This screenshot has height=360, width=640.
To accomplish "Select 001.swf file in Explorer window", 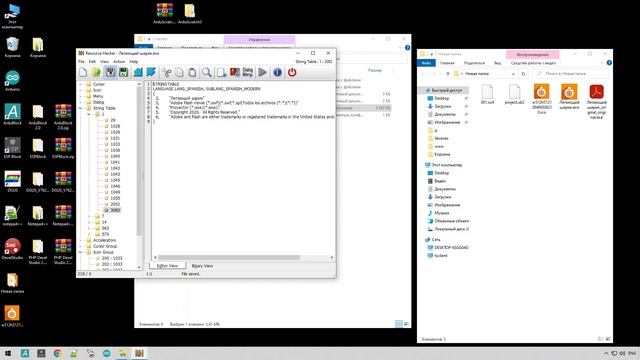I will click(x=487, y=94).
